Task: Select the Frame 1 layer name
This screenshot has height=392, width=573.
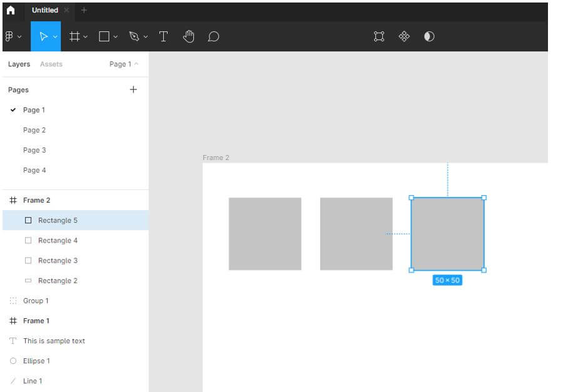Action: point(36,321)
